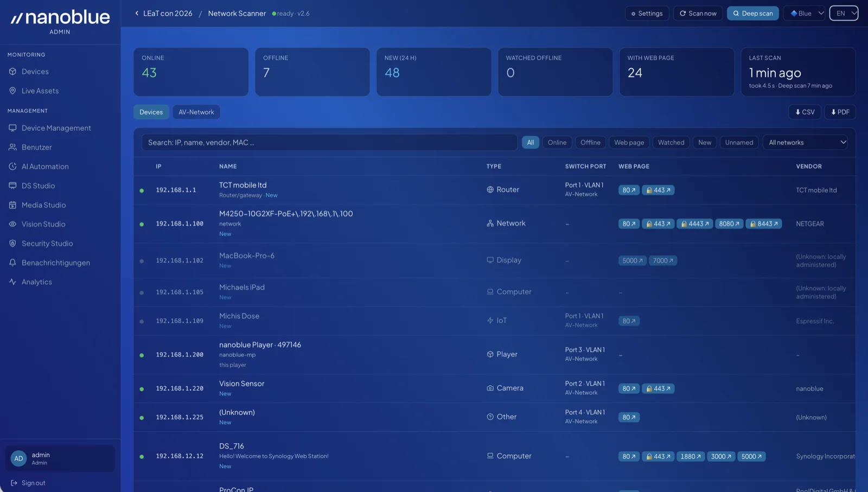
Task: Select the All filter chip
Action: (x=531, y=143)
